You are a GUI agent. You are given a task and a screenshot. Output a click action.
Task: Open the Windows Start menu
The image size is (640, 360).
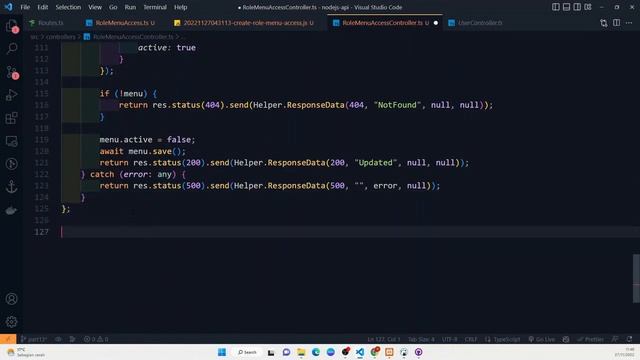click(222, 352)
